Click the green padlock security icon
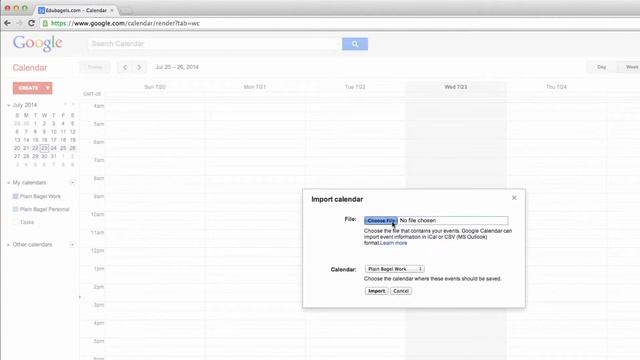Viewport: 640px width, 360px height. [x=45, y=23]
